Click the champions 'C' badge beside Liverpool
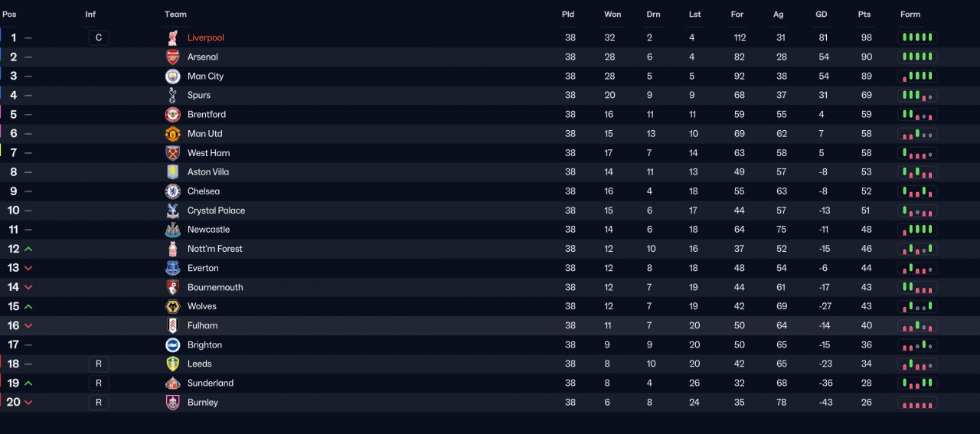 tap(99, 38)
